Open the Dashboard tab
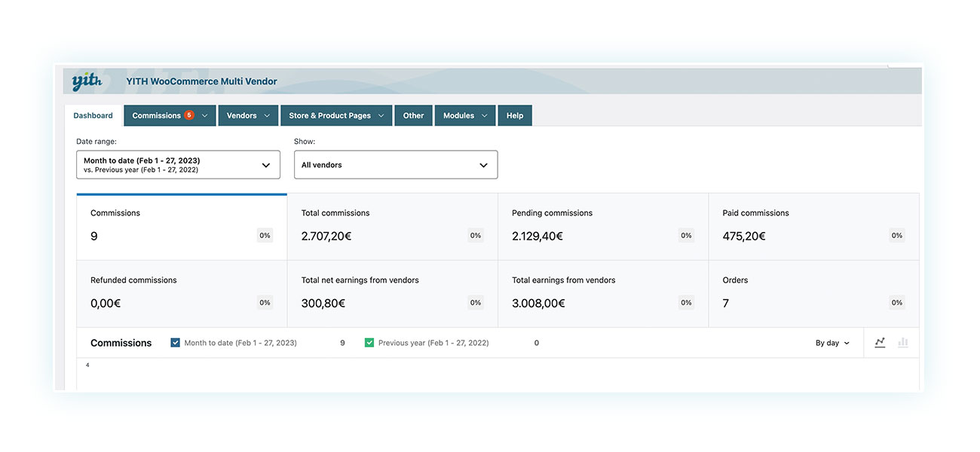The width and height of the screenshot is (980, 452). (93, 116)
